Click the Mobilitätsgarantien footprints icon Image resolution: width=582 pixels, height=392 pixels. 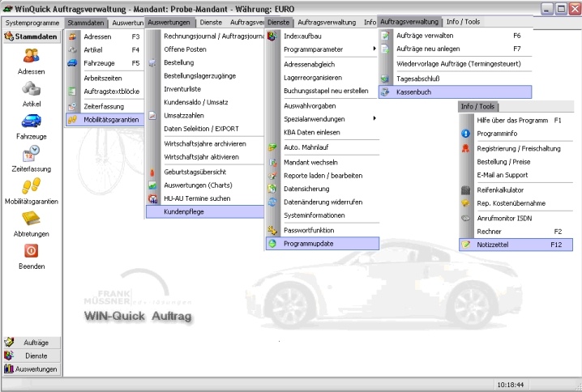tap(32, 186)
